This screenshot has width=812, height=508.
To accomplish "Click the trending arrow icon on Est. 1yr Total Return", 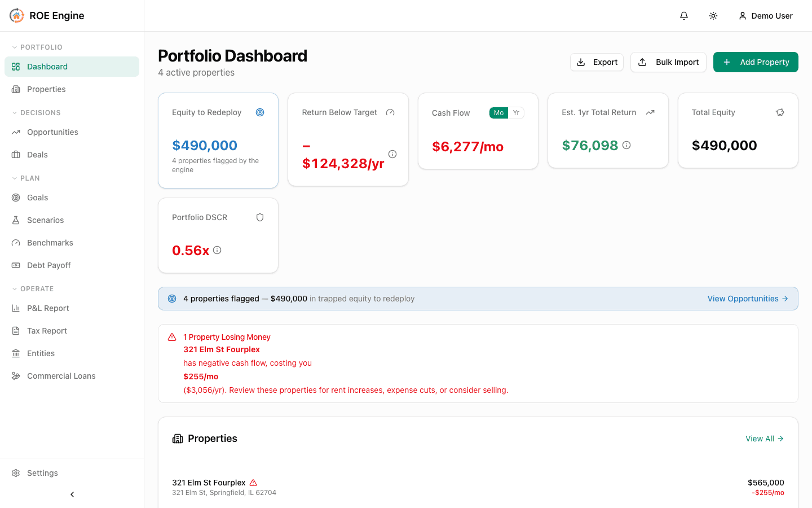I will tap(650, 112).
